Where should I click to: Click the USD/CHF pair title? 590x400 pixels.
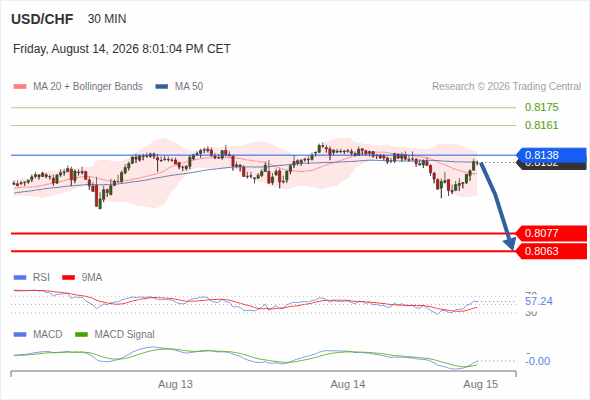pos(42,19)
